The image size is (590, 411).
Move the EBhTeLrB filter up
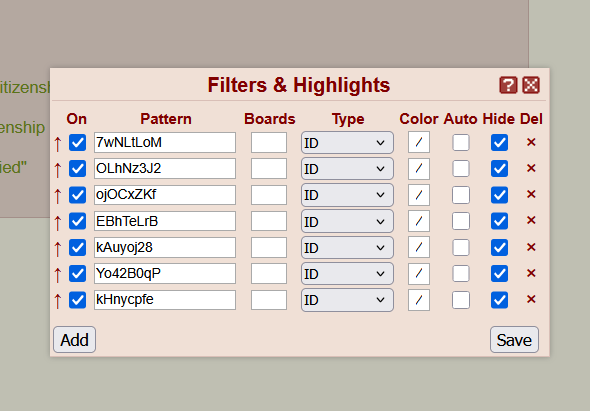pyautogui.click(x=58, y=222)
